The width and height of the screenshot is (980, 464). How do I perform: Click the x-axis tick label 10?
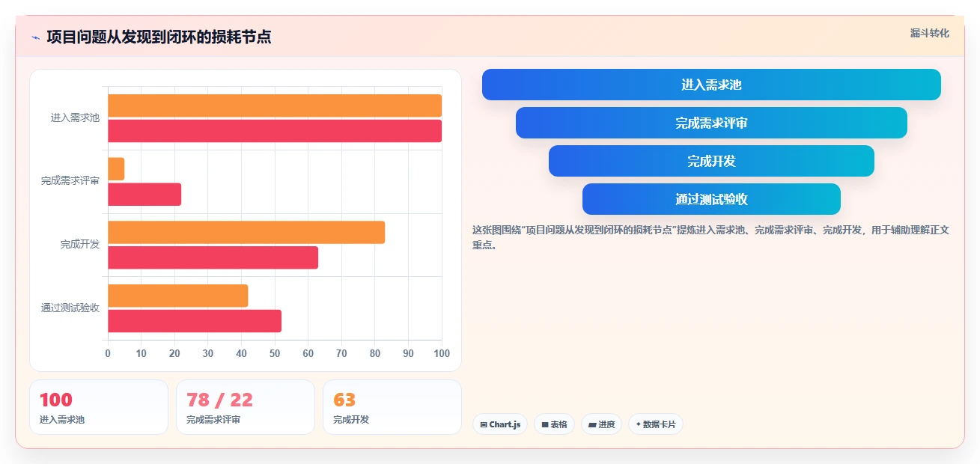[x=141, y=353]
